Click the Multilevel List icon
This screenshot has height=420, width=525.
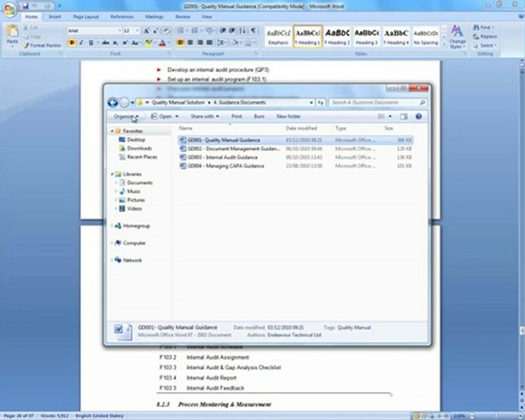point(209,31)
